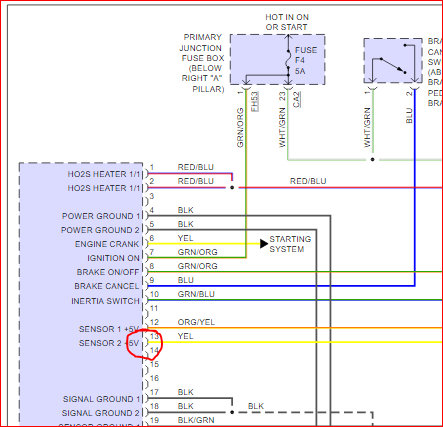The width and height of the screenshot is (443, 427).
Task: Select the 'IGNITION ON' label
Action: click(113, 258)
